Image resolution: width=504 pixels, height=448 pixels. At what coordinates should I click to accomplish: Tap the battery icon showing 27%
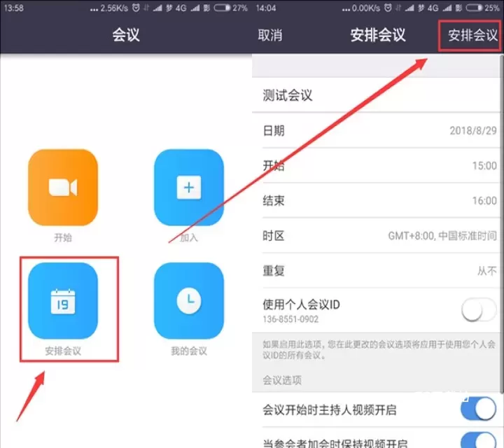(222, 8)
